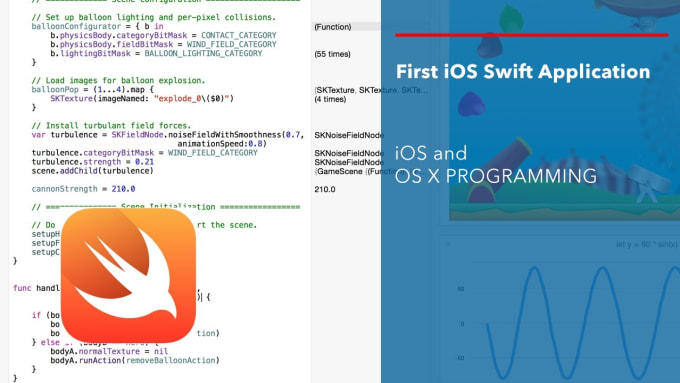Viewport: 680px width, 383px height.
Task: Click the SKTexture(imageNamed:) code line
Action: (142, 98)
